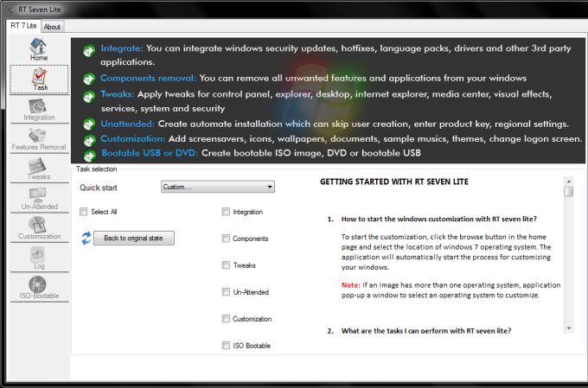The image size is (588, 388).
Task: Click question 'How to start the windows customization'
Action: (x=438, y=219)
